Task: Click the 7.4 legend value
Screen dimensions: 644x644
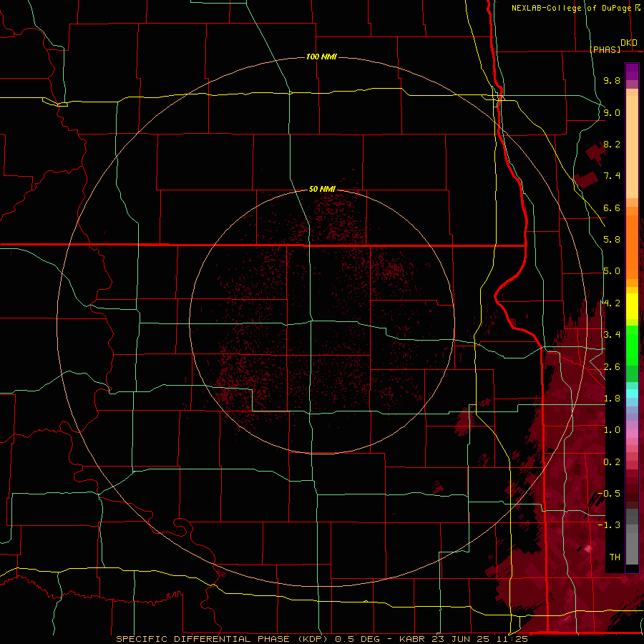Action: (612, 176)
